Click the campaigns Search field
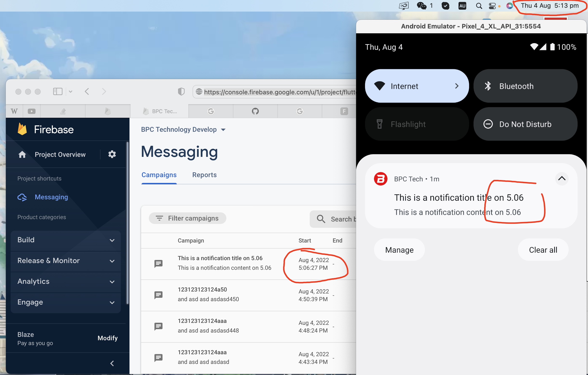The image size is (588, 375). coord(333,219)
